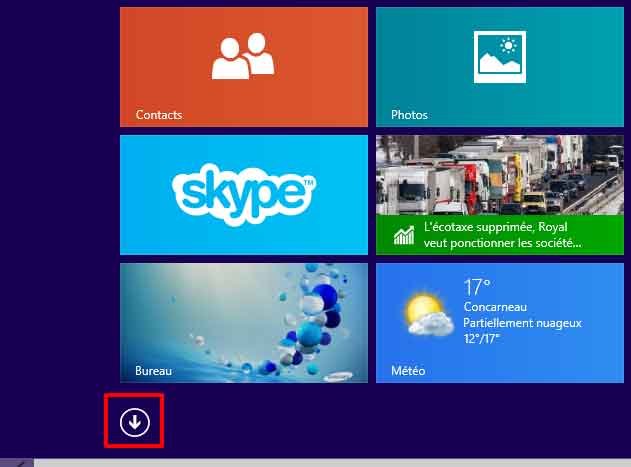
Task: Open the Météo weather tile for Concarneau
Action: 500,323
